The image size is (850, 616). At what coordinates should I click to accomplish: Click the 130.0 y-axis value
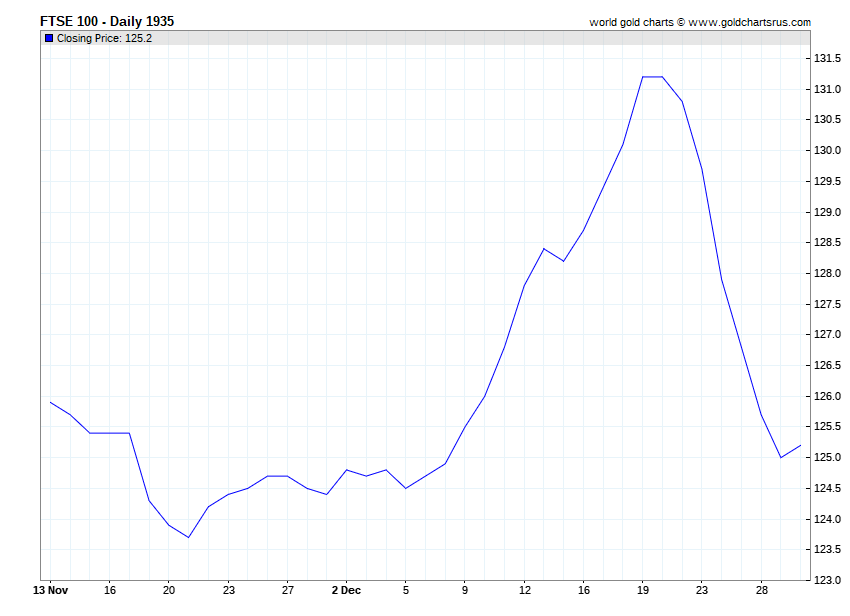[827, 150]
